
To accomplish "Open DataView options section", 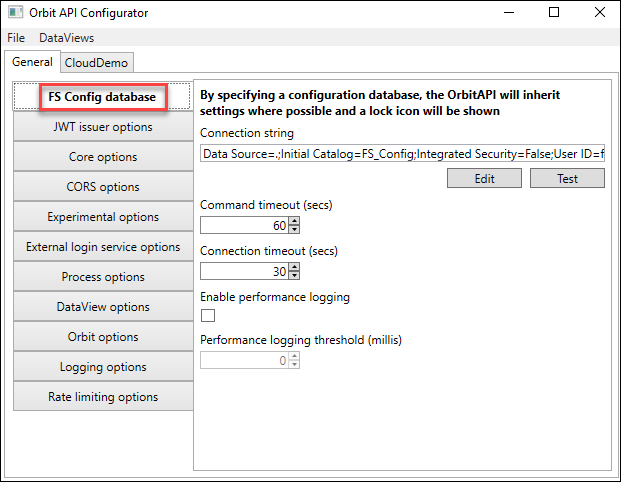I will (103, 307).
